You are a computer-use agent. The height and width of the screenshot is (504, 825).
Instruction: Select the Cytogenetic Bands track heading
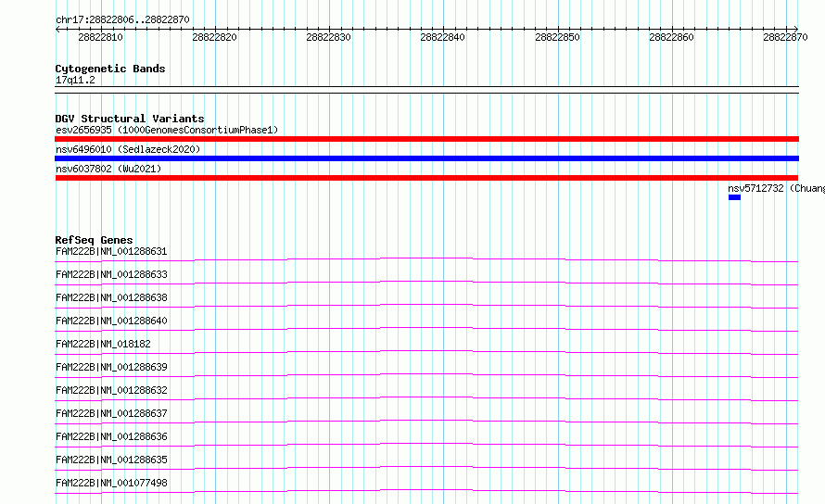(110, 69)
